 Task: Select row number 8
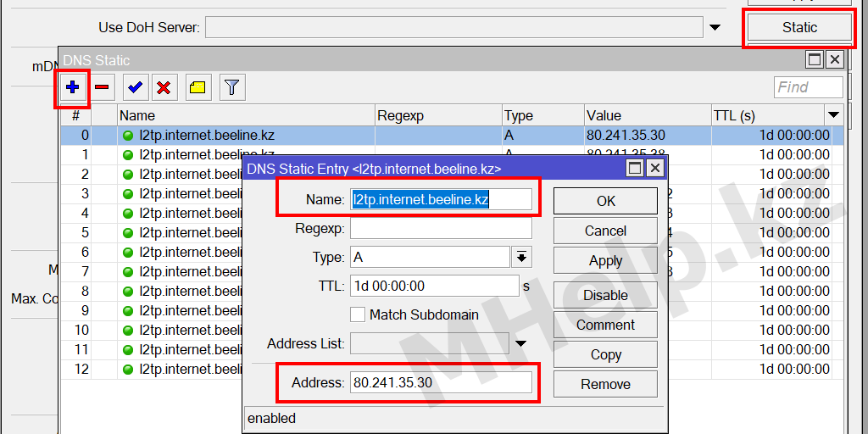(x=85, y=292)
